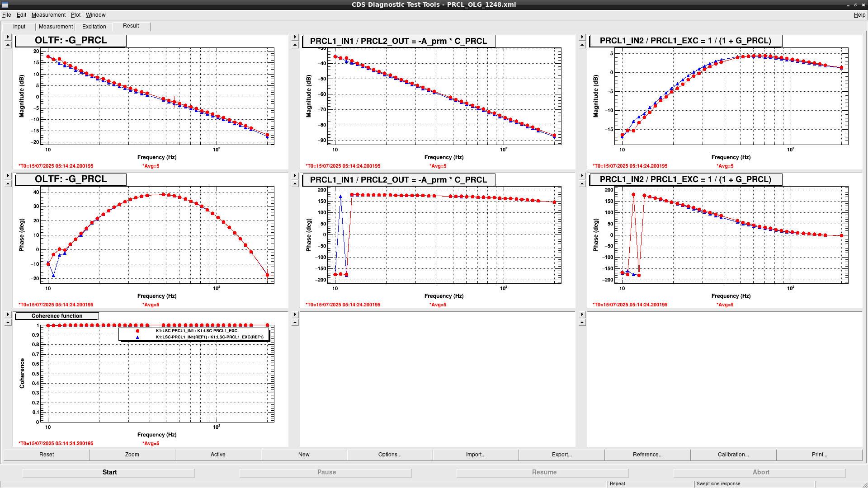Open right-arrow options of Coherence function plot
The width and height of the screenshot is (868, 488).
tap(8, 314)
